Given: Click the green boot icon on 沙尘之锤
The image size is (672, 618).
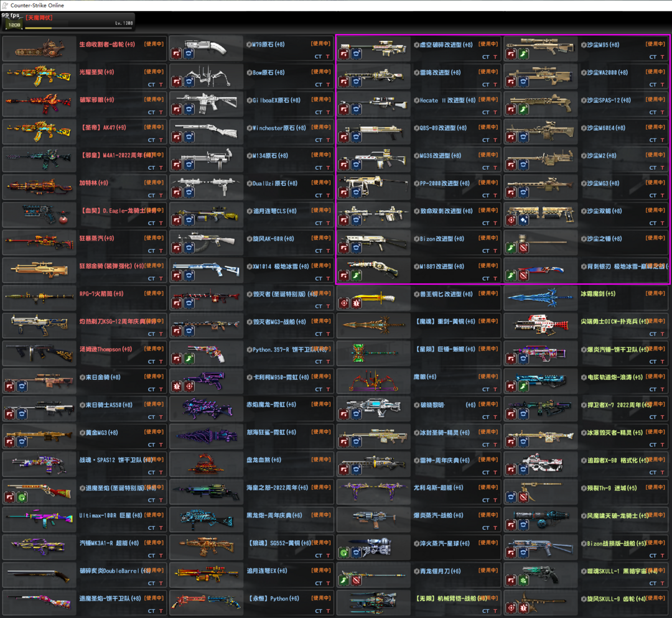Looking at the screenshot, I should point(511,247).
